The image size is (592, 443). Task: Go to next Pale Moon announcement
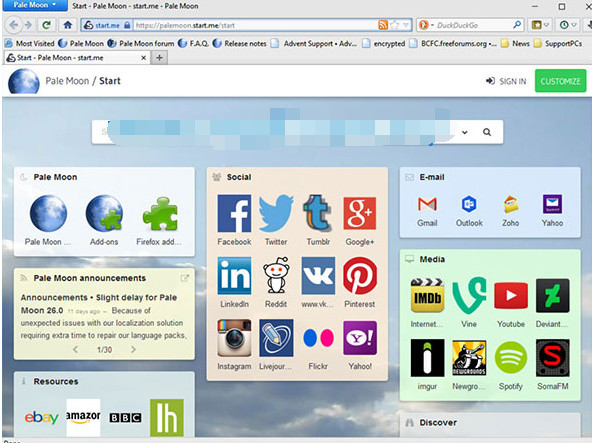coord(133,349)
